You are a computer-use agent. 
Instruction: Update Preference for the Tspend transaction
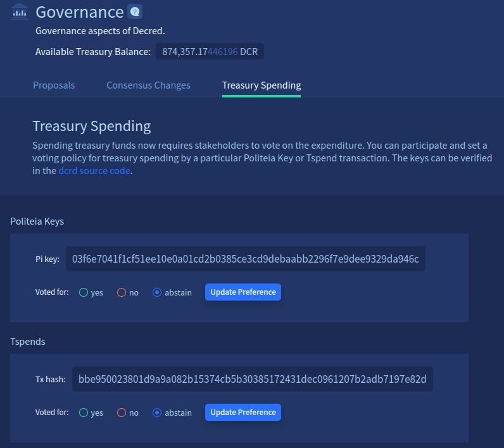coord(243,412)
